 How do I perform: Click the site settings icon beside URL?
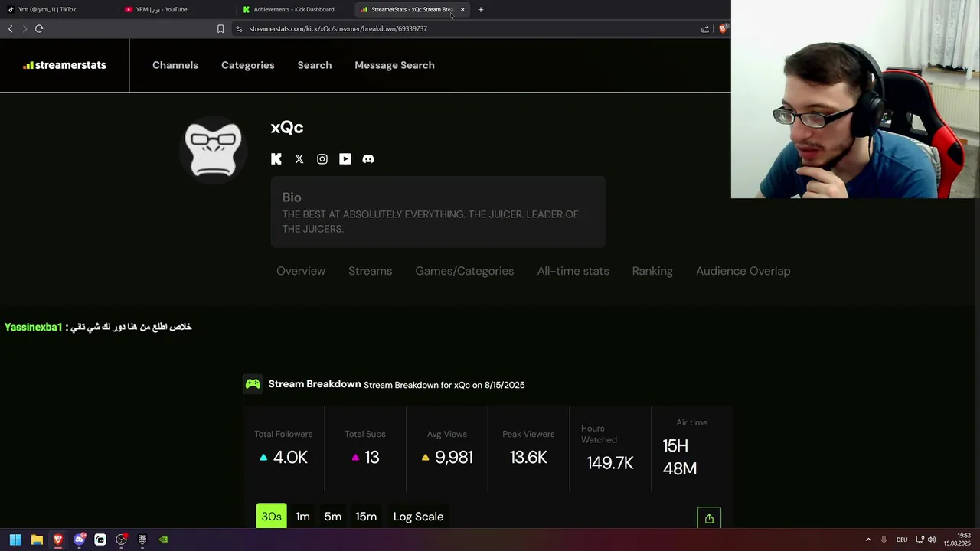(x=239, y=28)
